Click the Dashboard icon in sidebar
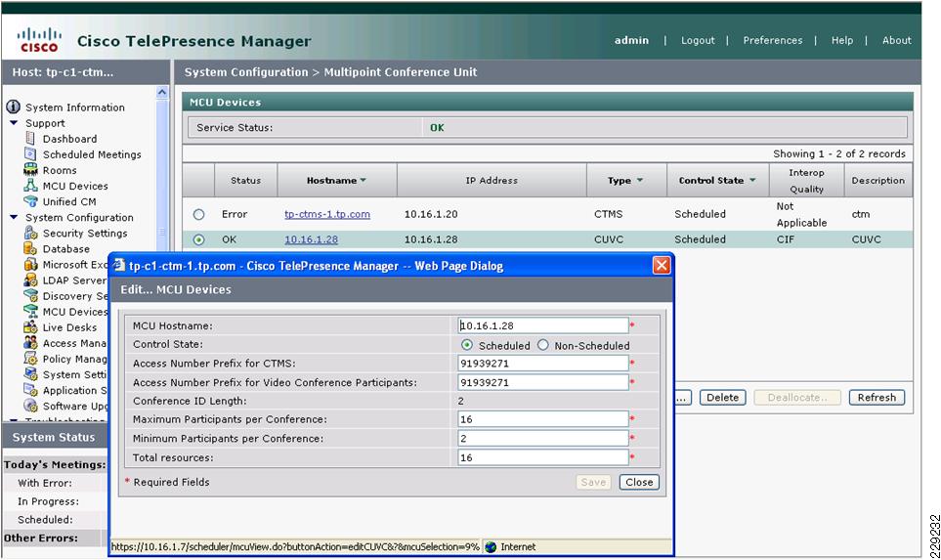Viewport: 941px width, 560px height. pyautogui.click(x=30, y=138)
